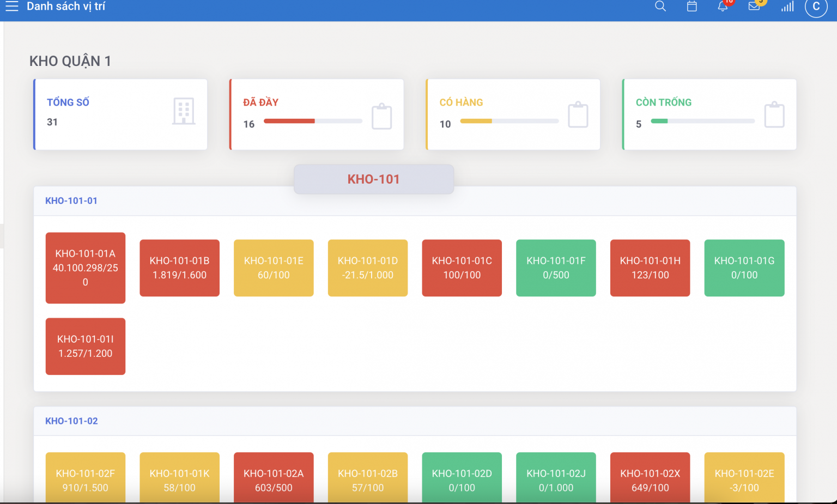The height and width of the screenshot is (504, 837).
Task: Click the ĐÃ ĐẦY progress bar
Action: (x=313, y=121)
